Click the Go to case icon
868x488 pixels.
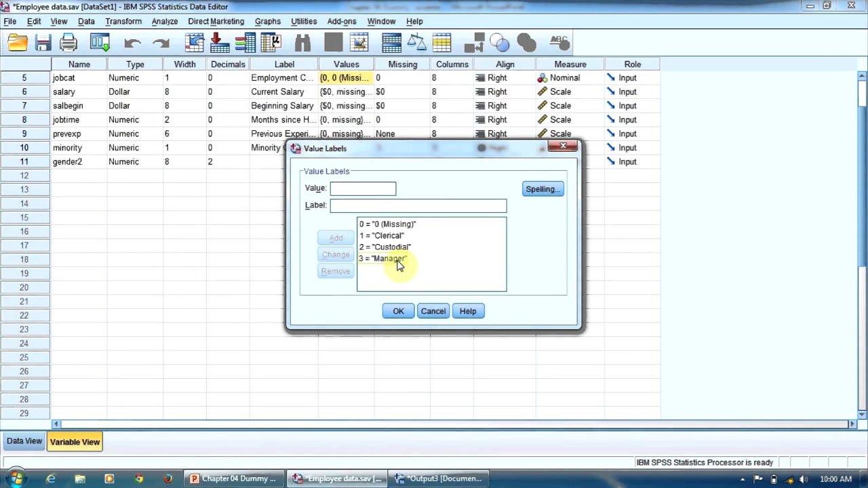[195, 44]
